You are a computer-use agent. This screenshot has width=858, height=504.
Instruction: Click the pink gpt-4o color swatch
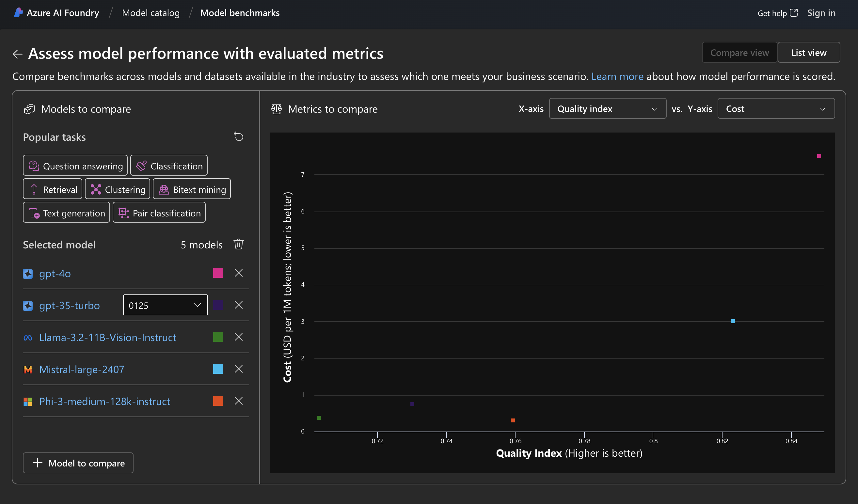point(218,273)
